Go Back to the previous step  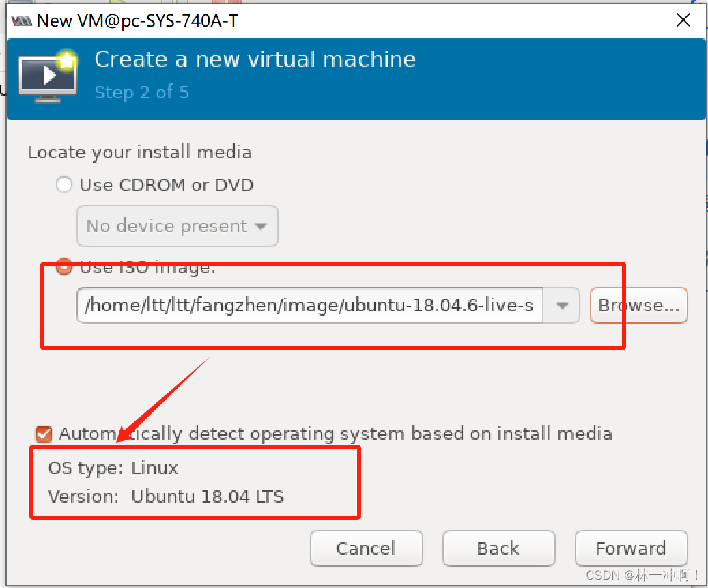pyautogui.click(x=498, y=548)
